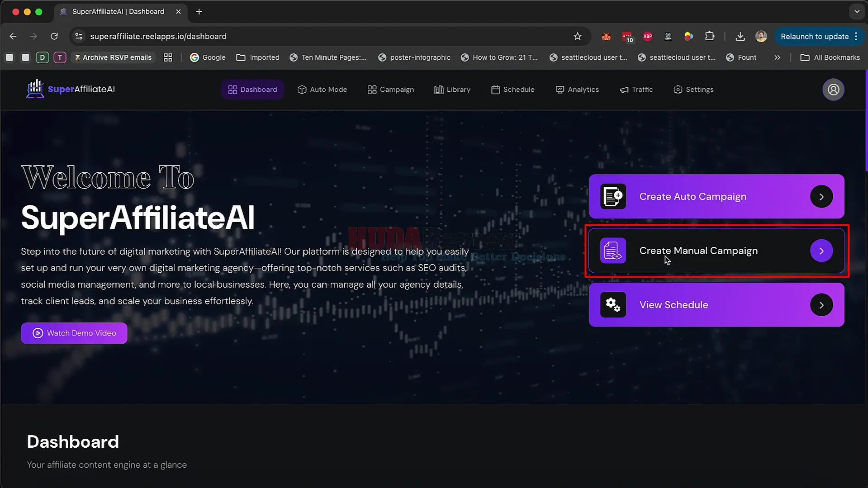Viewport: 868px width, 488px height.
Task: Select the View Schedule card
Action: [x=716, y=305]
